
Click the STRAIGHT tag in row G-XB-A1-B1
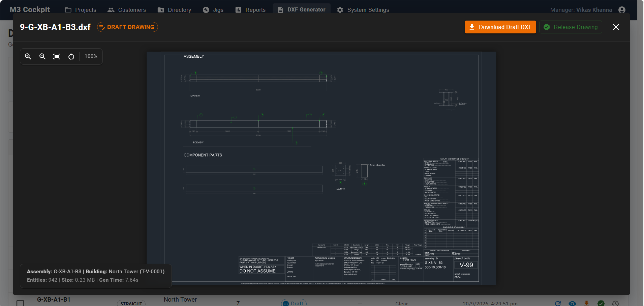(131, 303)
